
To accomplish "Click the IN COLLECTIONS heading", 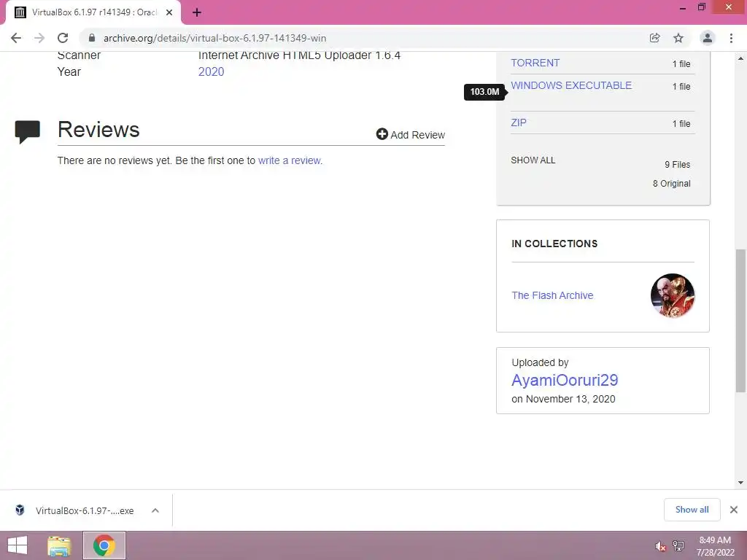I will pyautogui.click(x=554, y=244).
